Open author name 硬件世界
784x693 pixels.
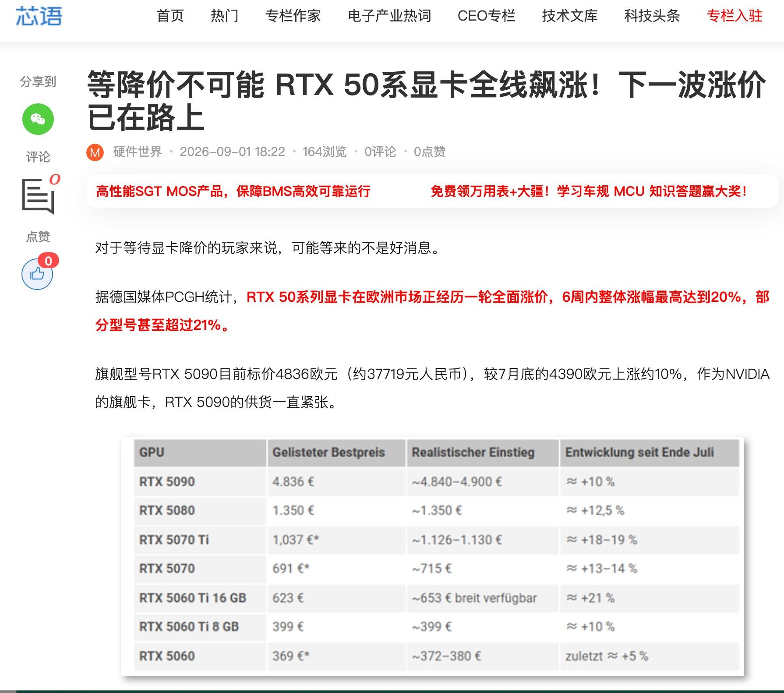(138, 152)
